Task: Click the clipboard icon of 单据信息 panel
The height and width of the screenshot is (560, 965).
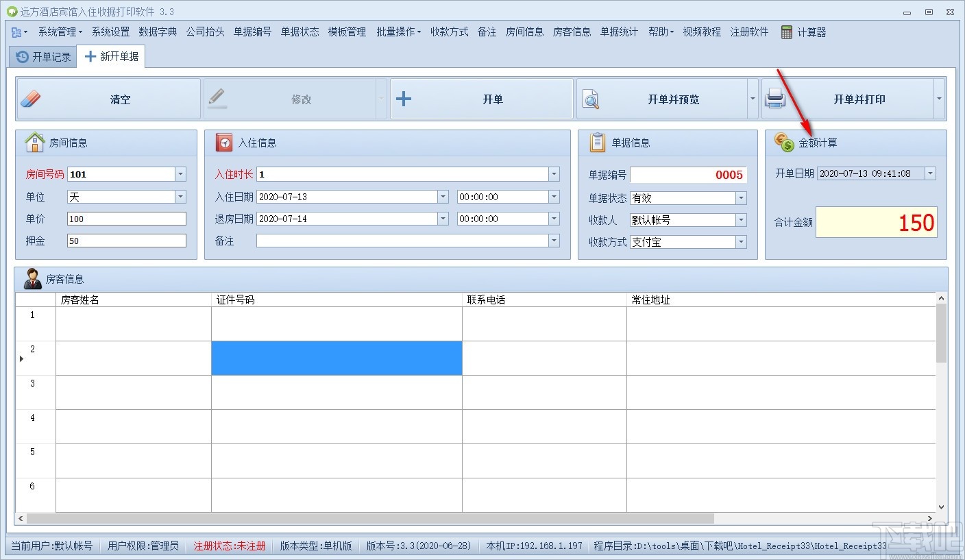Action: tap(598, 143)
